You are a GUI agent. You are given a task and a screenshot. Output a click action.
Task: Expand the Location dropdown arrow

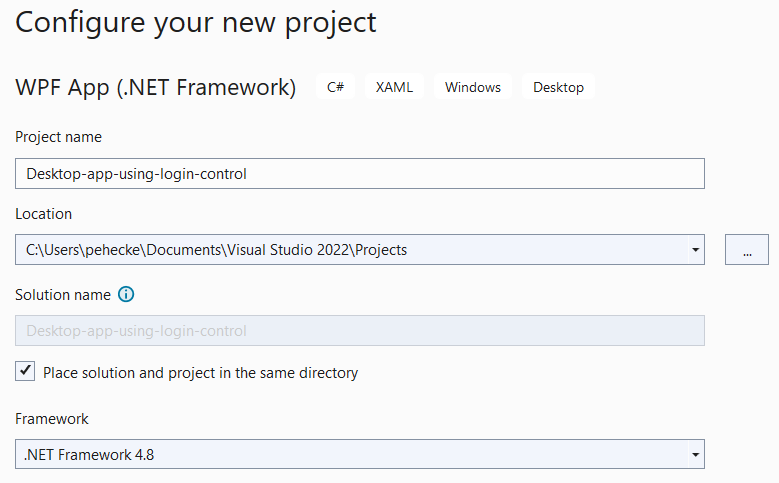[x=694, y=250]
